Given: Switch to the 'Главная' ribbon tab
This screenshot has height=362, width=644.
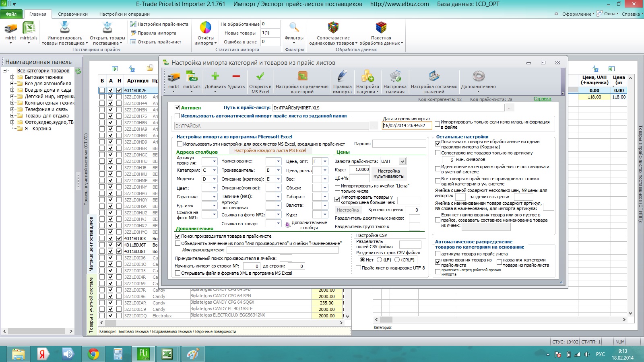Looking at the screenshot, I should tap(38, 14).
